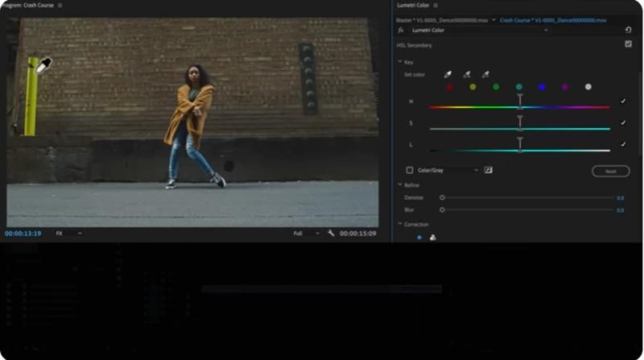Disable the L luminance range checkmark
The width and height of the screenshot is (644, 360).
[x=623, y=144]
